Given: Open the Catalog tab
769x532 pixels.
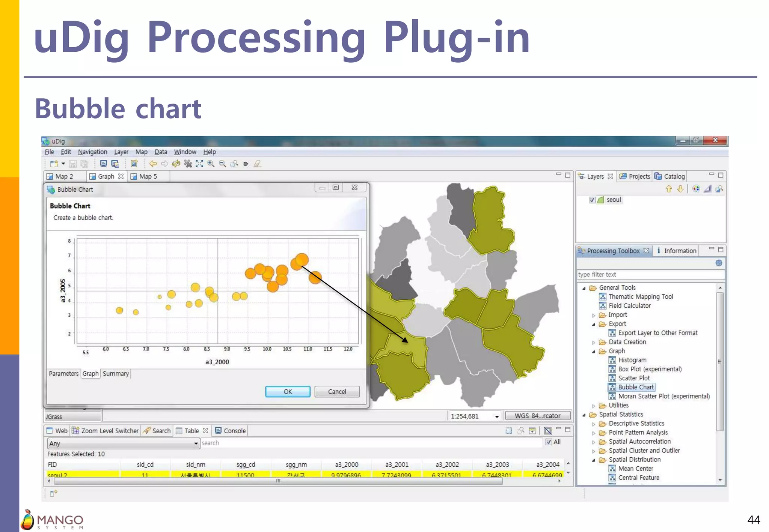Looking at the screenshot, I should pyautogui.click(x=670, y=176).
